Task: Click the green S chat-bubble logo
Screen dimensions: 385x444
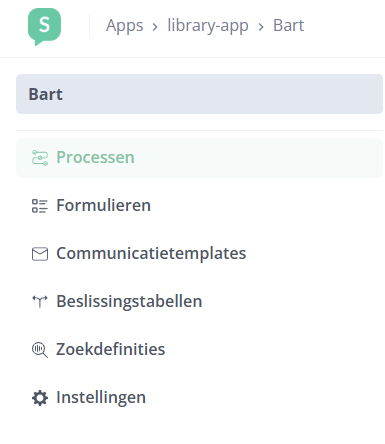Action: [x=44, y=27]
